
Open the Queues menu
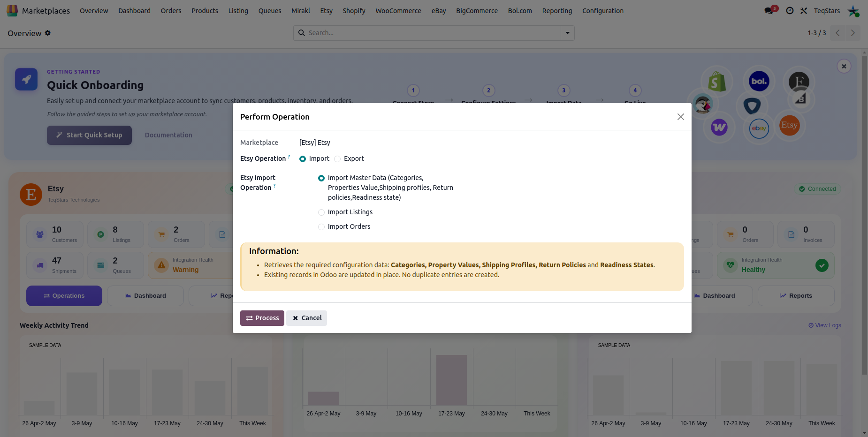270,10
